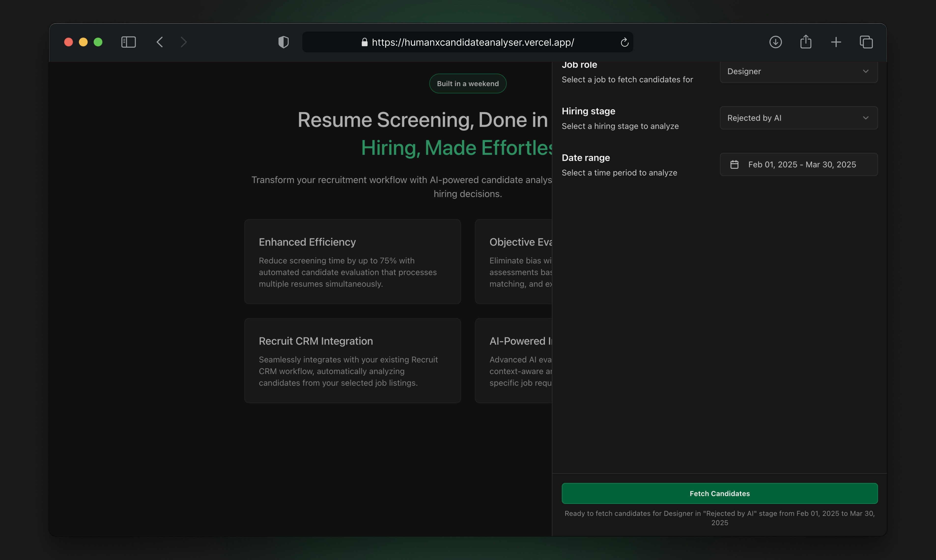Expand the Rejected by AI stage dropdown
Viewport: 936px width, 560px height.
click(798, 118)
